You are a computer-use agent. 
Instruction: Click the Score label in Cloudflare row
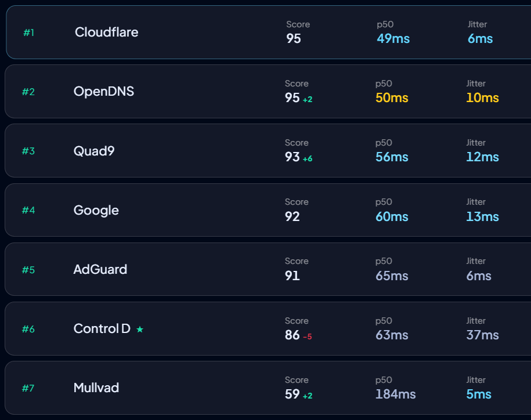pyautogui.click(x=298, y=24)
